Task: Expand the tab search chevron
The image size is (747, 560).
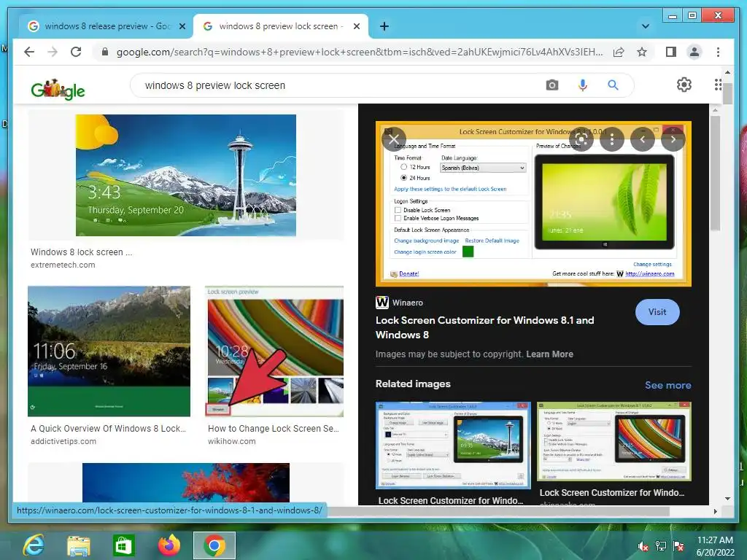Action: [x=646, y=26]
